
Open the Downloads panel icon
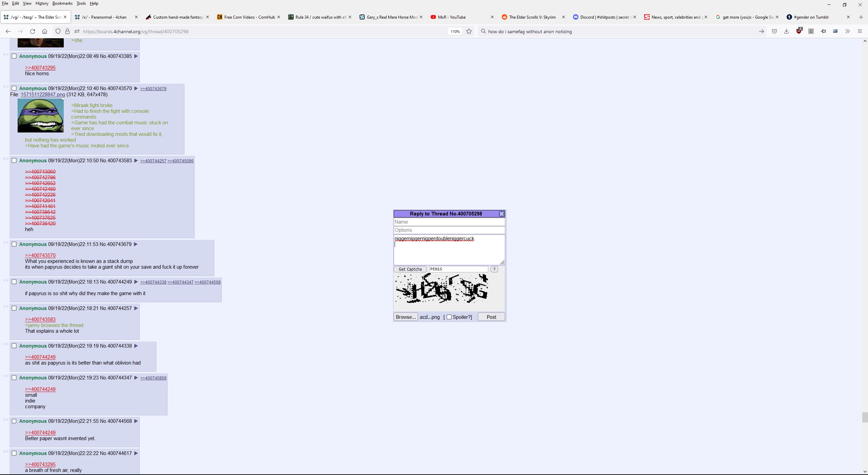tap(786, 31)
